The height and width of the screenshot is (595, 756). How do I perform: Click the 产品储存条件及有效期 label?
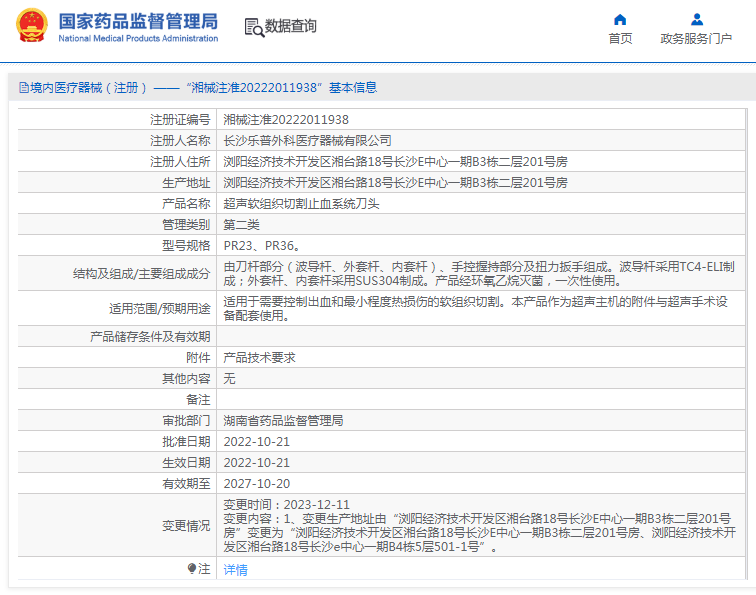point(150,337)
